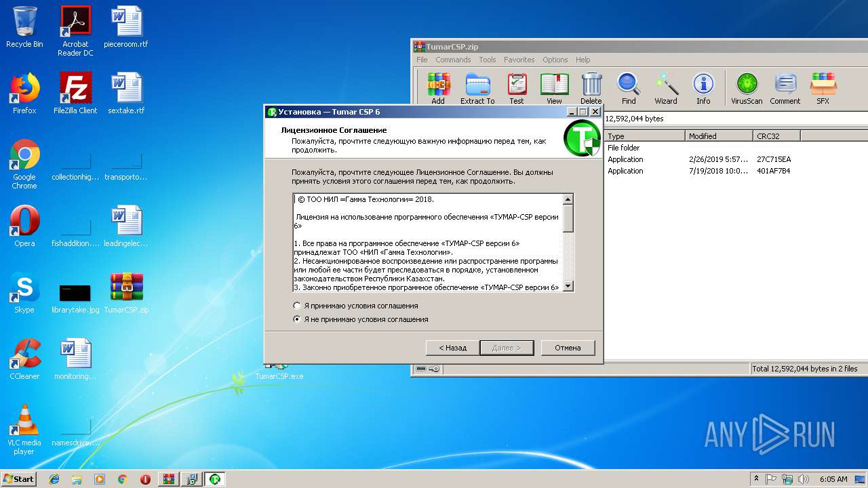Select Recycle Bin desktop icon
868x488 pixels.
(24, 27)
